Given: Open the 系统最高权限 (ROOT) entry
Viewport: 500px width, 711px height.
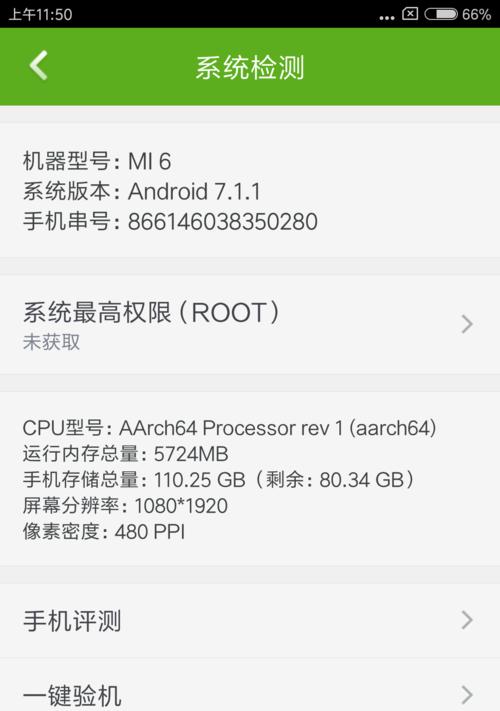Looking at the screenshot, I should [x=250, y=325].
